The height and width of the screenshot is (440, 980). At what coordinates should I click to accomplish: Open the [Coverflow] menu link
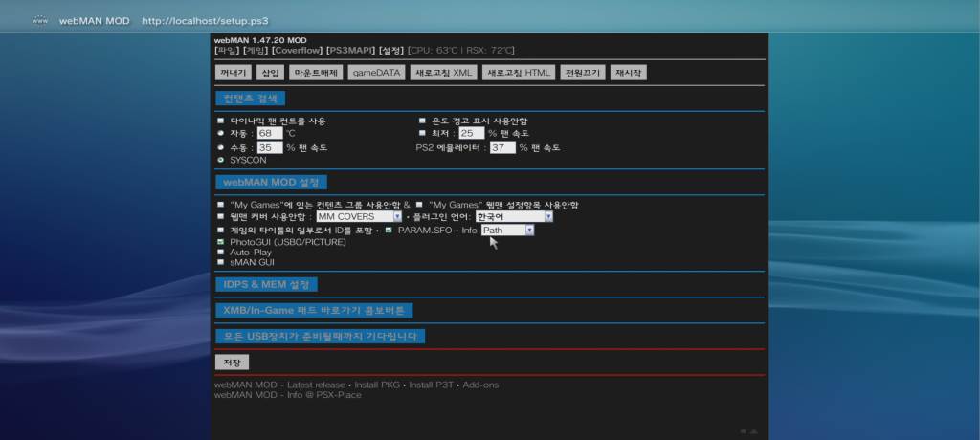[x=298, y=50]
